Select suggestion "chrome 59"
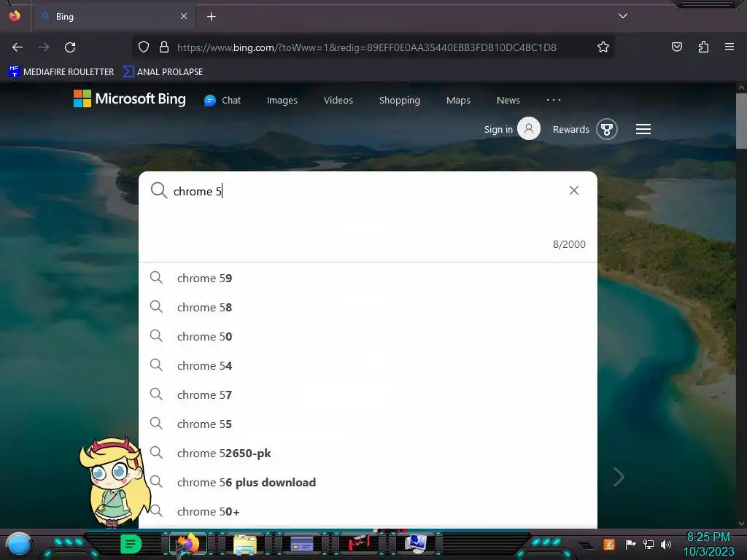Screen dimensions: 747x560 point(368,278)
